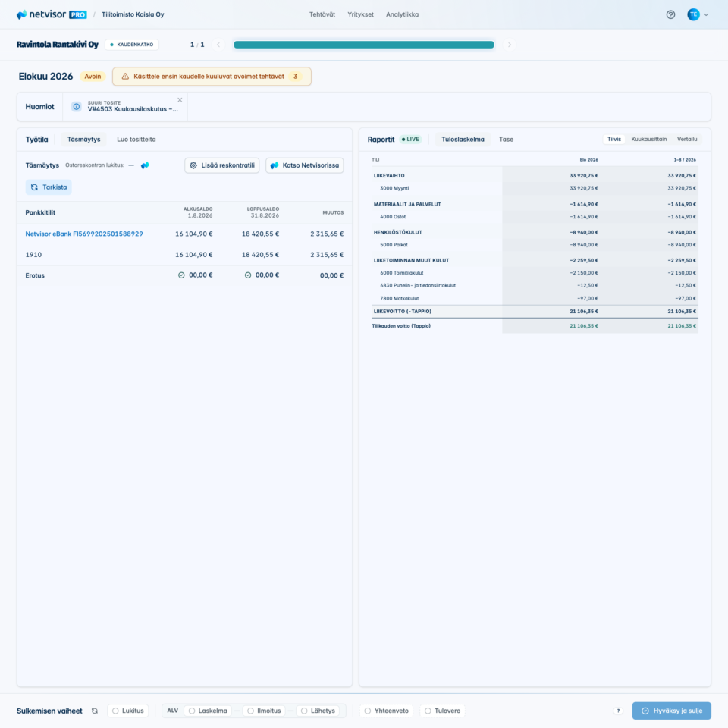Select Kuukausittain report view

(648, 140)
